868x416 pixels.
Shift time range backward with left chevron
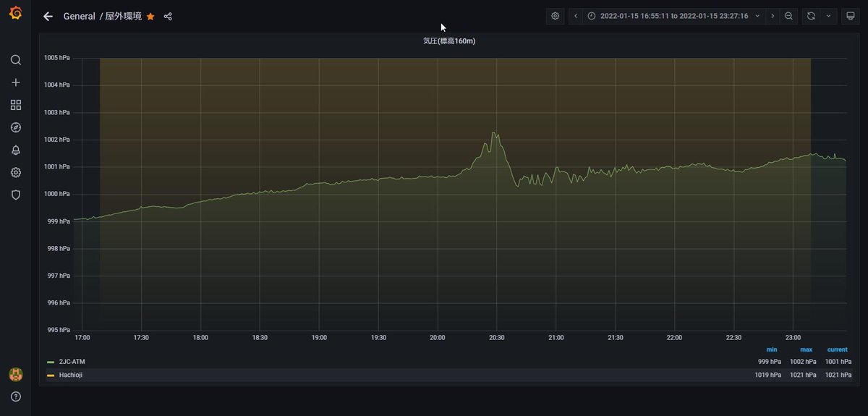pyautogui.click(x=576, y=16)
